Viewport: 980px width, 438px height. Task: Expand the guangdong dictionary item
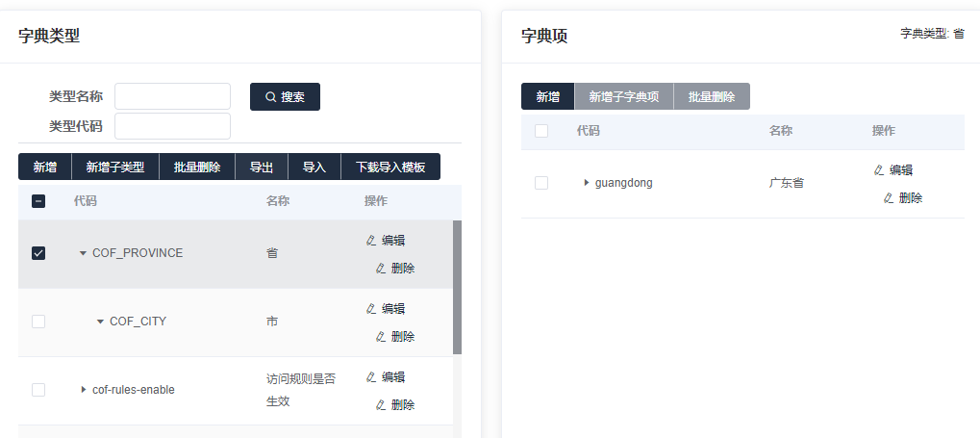coord(587,183)
